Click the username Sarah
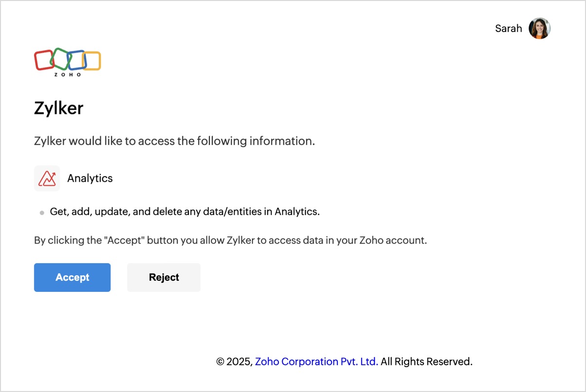Image resolution: width=586 pixels, height=392 pixels. point(508,29)
